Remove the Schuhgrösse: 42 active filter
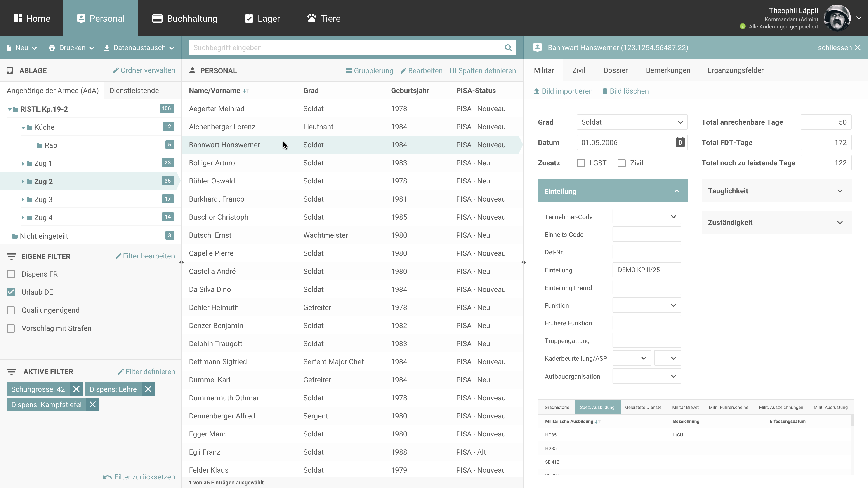 pos(76,389)
